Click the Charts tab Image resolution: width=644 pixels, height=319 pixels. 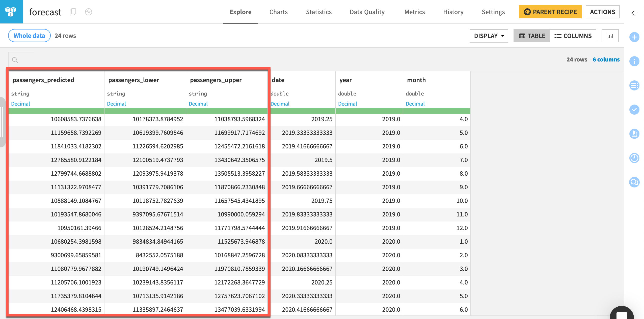point(278,12)
